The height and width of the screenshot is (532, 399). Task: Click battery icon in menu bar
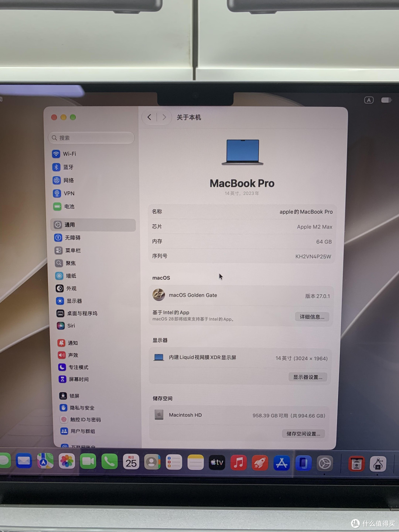[x=386, y=100]
